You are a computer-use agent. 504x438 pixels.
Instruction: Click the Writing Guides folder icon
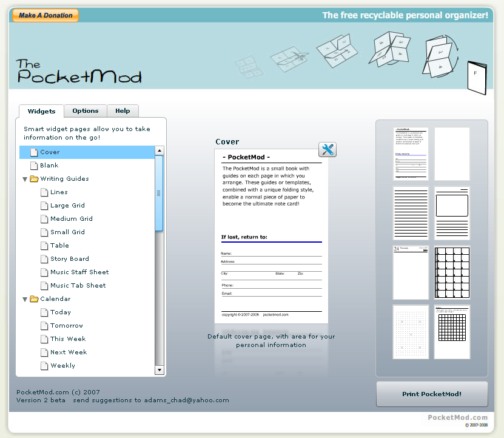click(34, 179)
